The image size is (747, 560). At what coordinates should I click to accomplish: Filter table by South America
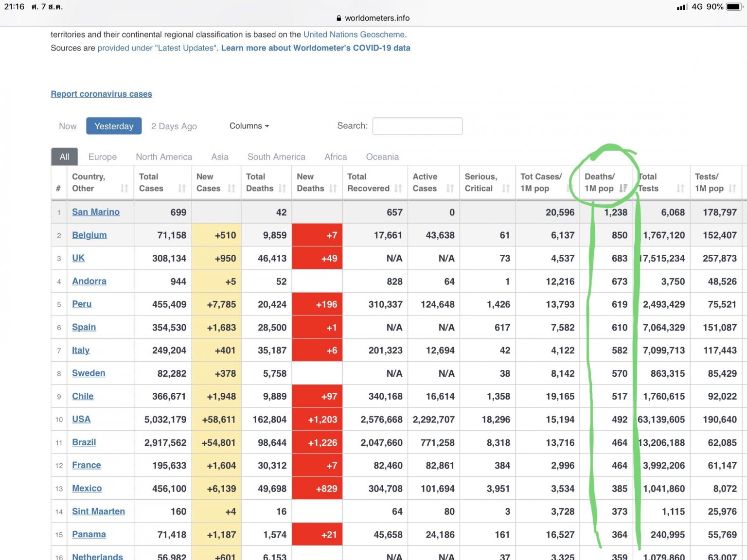click(276, 157)
